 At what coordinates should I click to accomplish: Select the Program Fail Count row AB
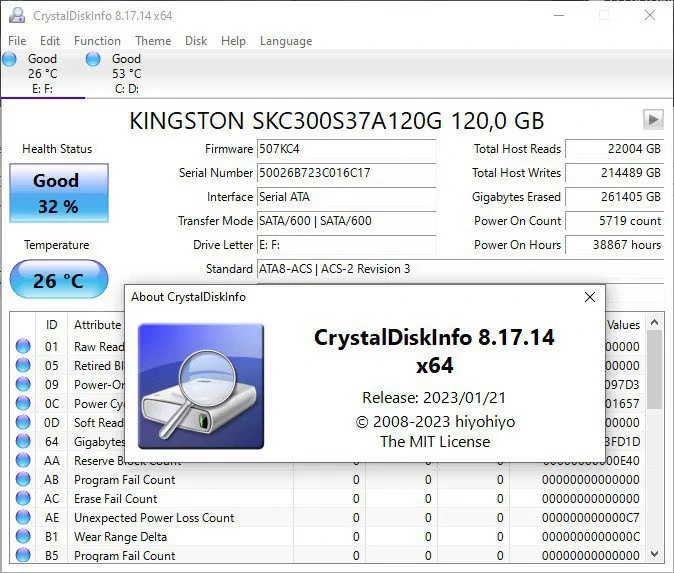(125, 480)
